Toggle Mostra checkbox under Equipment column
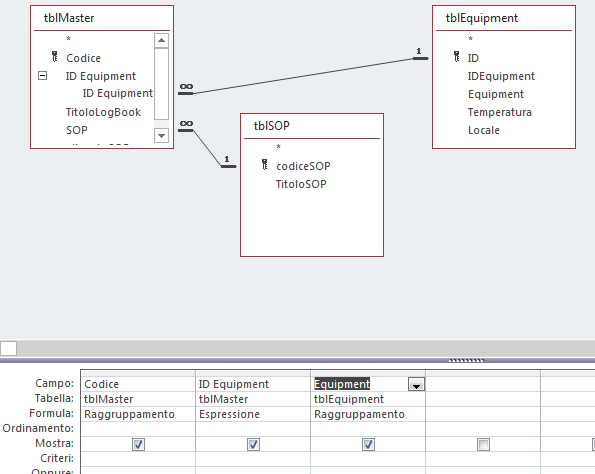This screenshot has height=474, width=595. coord(368,444)
